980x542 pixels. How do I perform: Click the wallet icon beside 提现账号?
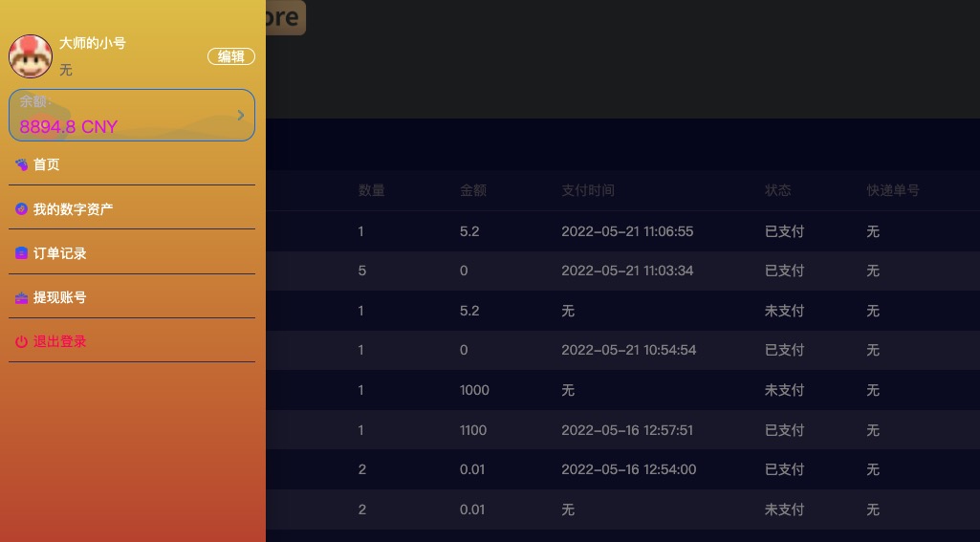(x=21, y=297)
